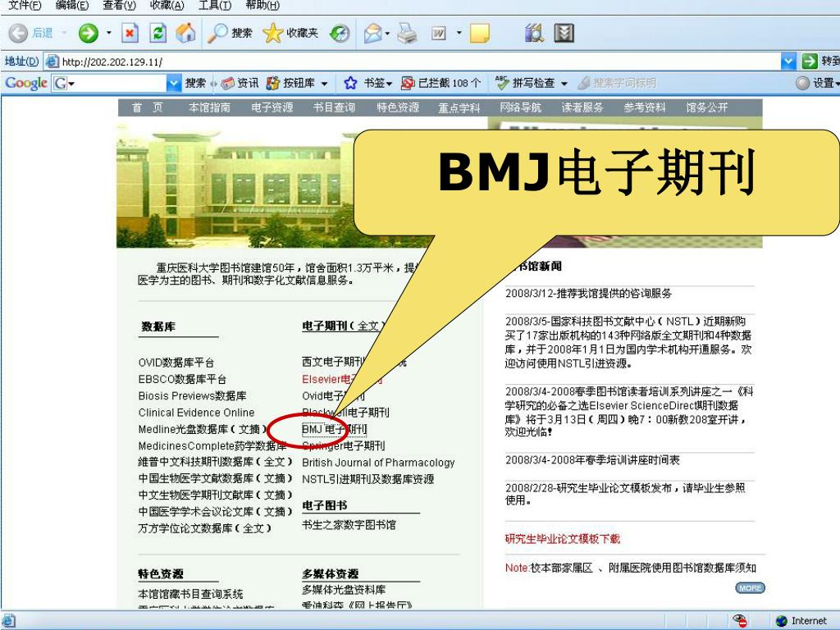840x630 pixels.
Task: Open Clinical Evidence Online link
Action: click(197, 413)
